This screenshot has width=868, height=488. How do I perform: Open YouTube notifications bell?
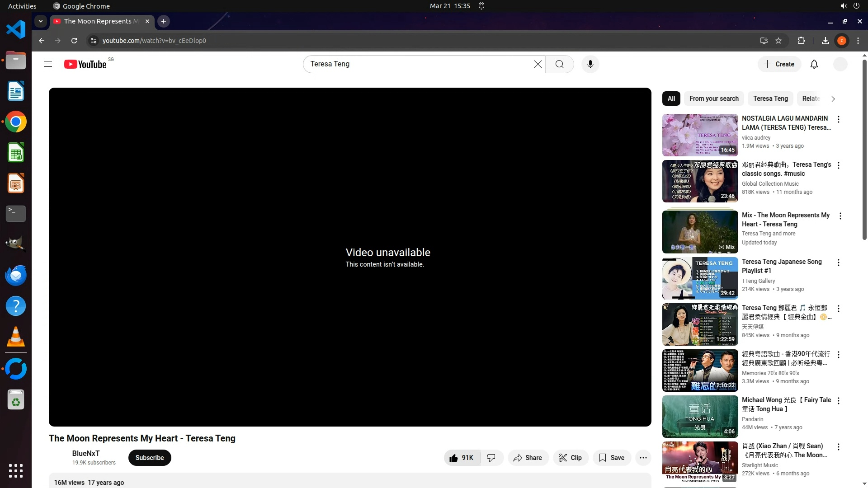pyautogui.click(x=814, y=64)
